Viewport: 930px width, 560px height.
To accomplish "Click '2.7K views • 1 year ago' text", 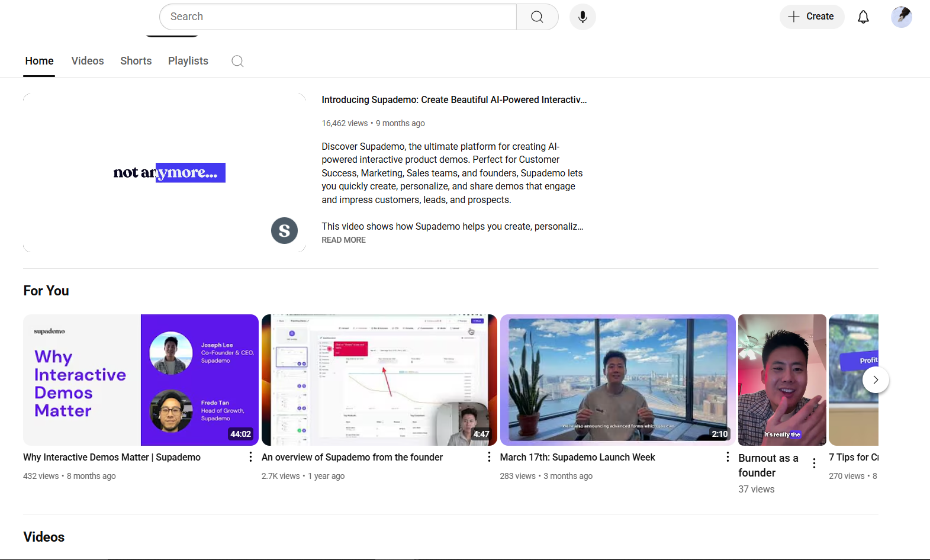I will [x=303, y=476].
